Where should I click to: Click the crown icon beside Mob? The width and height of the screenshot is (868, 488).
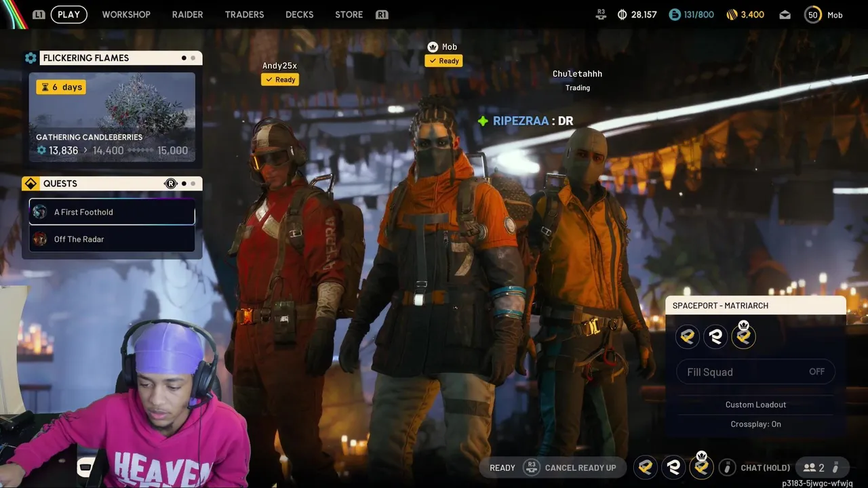tap(433, 47)
